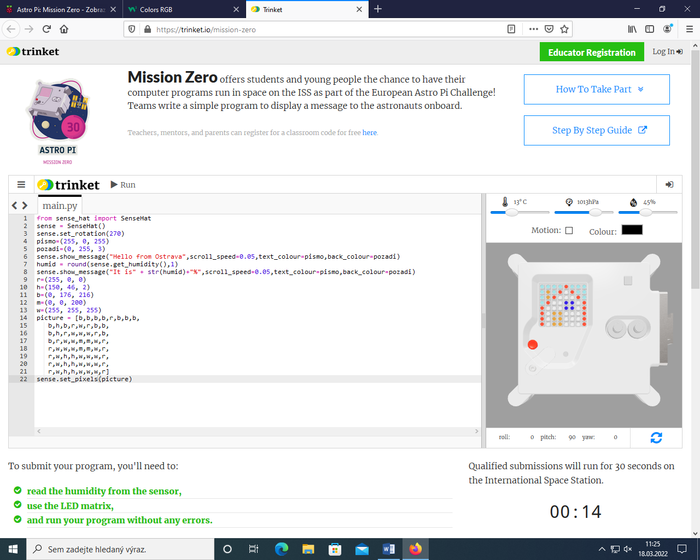Expand the How To Take Part section

point(598,89)
